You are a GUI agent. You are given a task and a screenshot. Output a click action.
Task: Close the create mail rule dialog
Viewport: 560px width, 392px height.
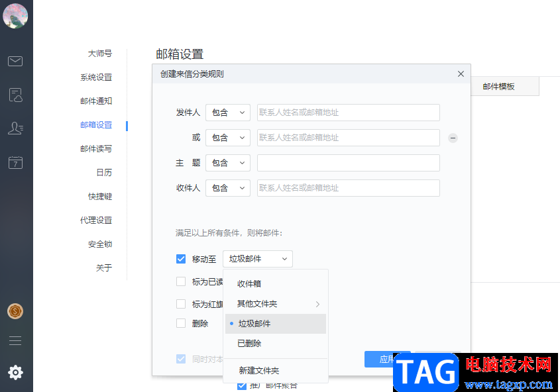pos(461,74)
